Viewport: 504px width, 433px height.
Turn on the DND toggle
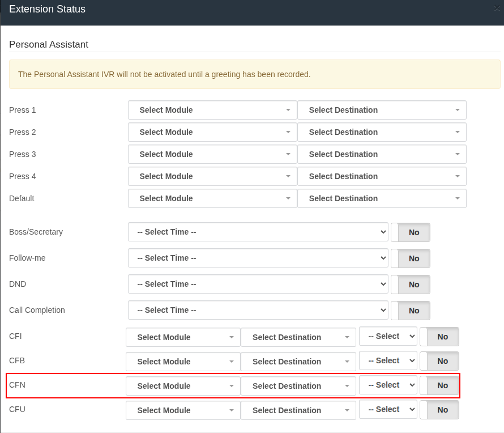411,285
